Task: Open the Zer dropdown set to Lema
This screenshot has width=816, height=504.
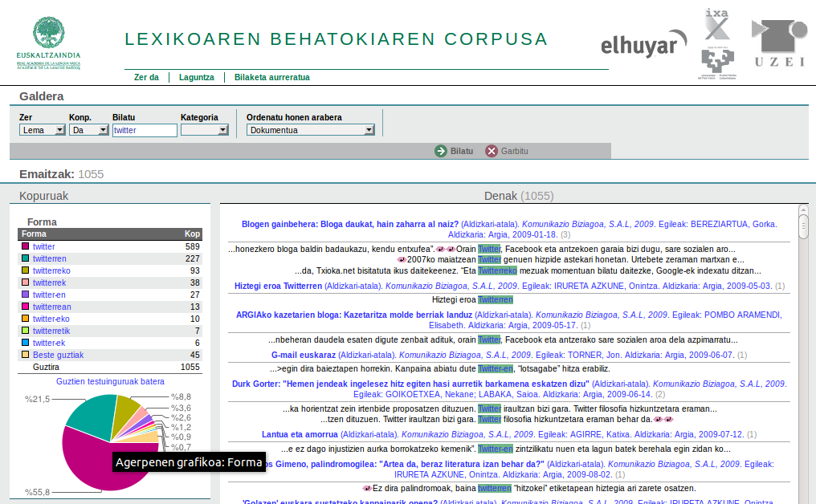Action: [42, 130]
